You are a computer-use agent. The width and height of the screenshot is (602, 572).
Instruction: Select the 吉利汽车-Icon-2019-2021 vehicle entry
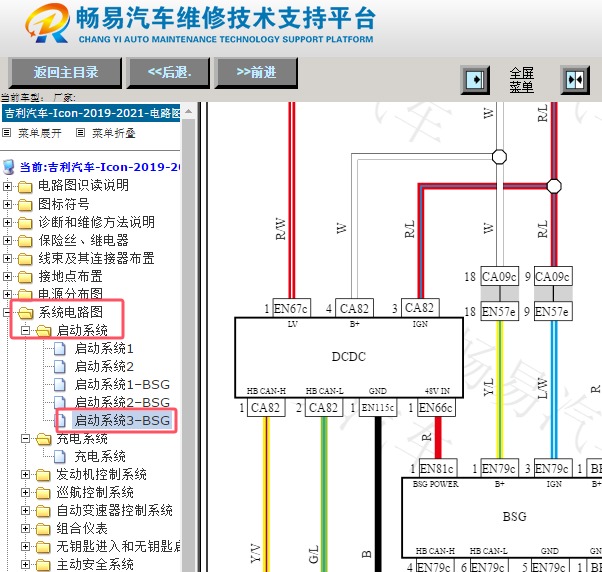91,113
